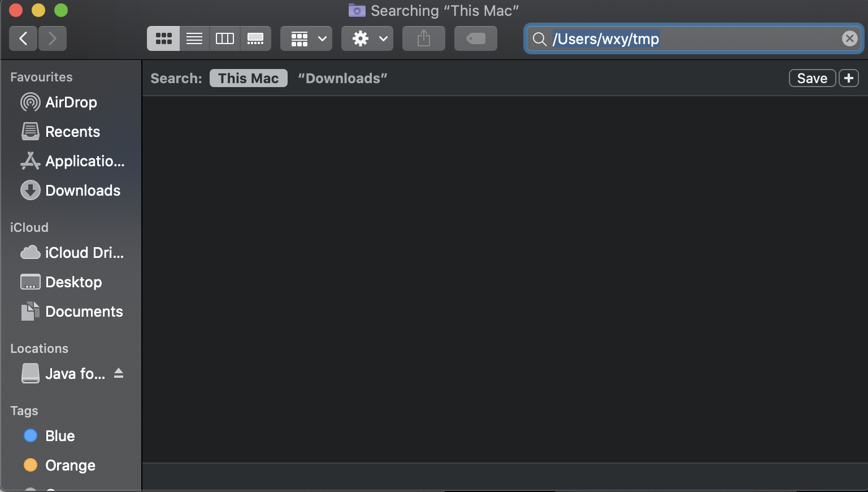Click the green full-screen window button
Screen dimensions: 868x492
click(x=61, y=10)
